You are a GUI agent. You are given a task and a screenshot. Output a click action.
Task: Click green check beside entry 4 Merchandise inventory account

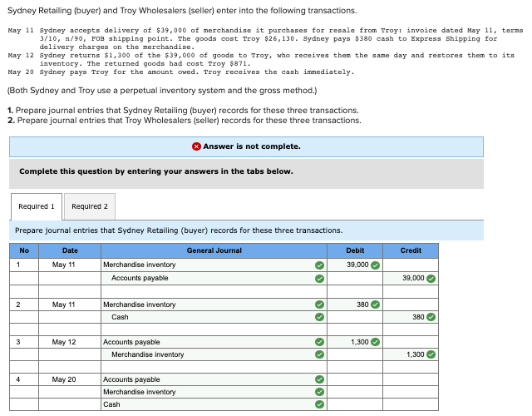click(319, 392)
